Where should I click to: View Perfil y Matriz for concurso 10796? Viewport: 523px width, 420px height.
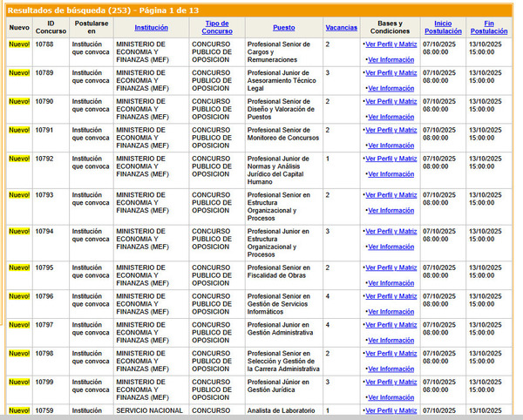(x=391, y=296)
